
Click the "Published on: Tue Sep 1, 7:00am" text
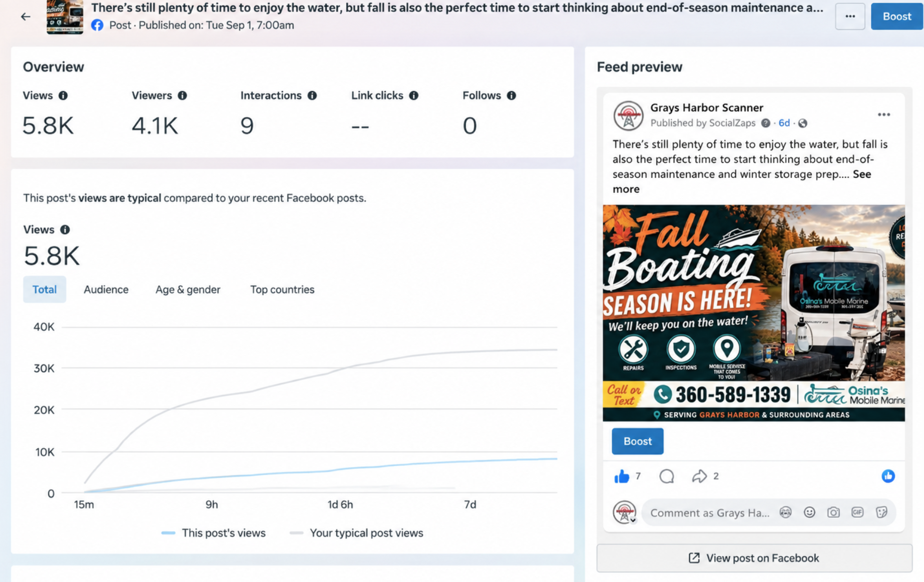216,25
